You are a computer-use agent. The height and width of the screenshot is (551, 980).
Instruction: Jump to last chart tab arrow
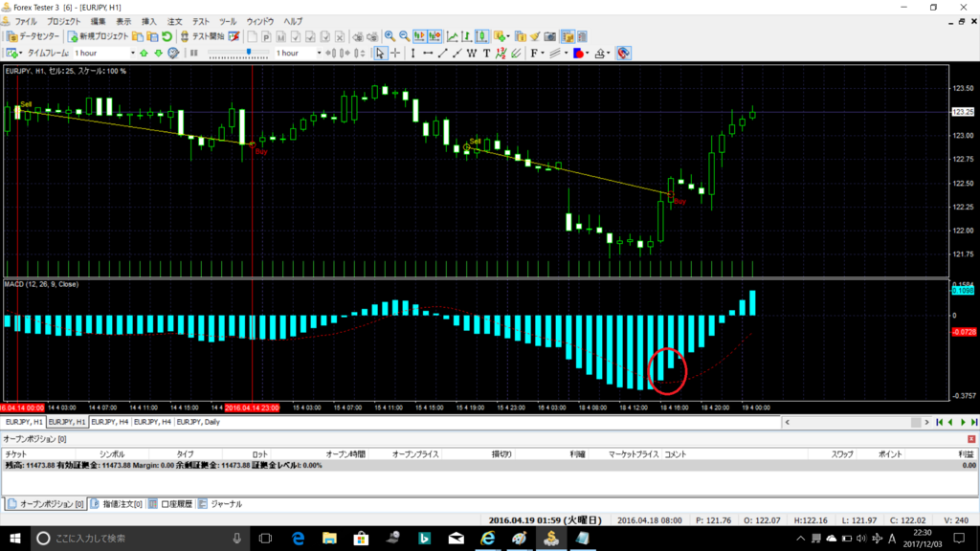pyautogui.click(x=973, y=422)
